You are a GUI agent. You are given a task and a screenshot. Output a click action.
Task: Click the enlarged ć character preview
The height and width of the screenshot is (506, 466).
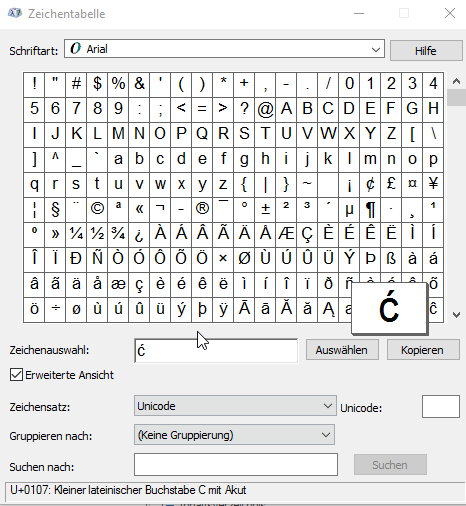(x=389, y=308)
